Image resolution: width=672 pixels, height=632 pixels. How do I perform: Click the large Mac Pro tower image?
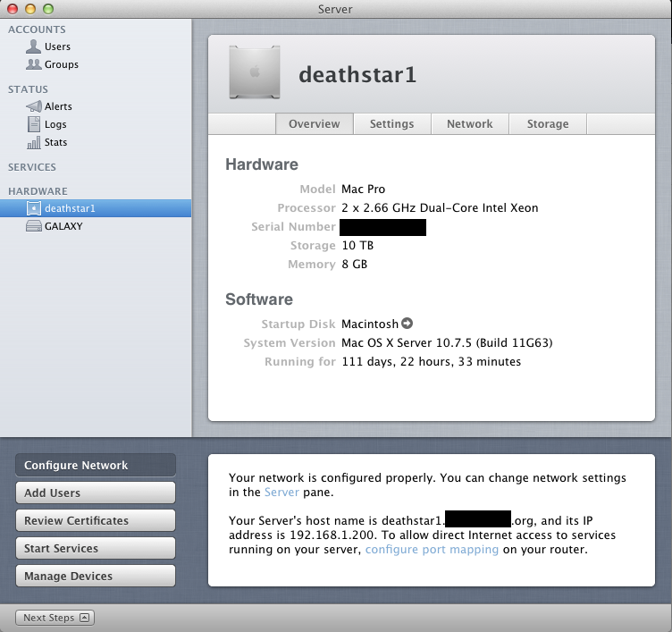[x=255, y=72]
